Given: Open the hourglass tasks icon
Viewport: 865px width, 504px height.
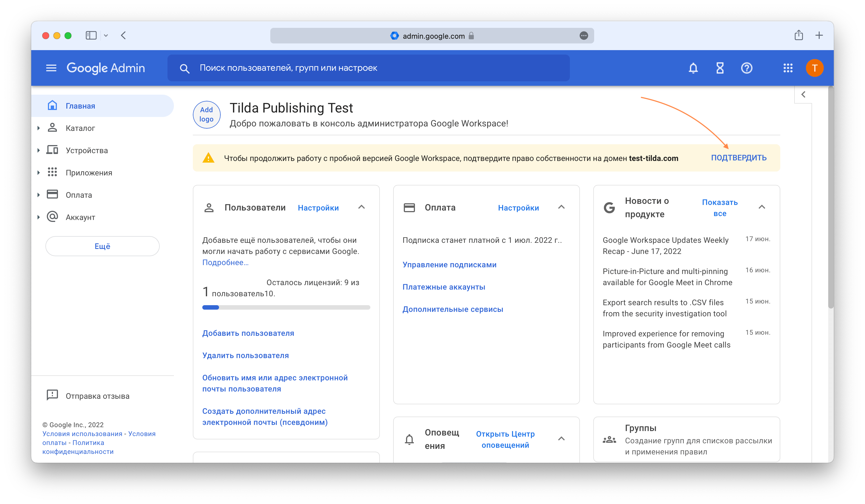Looking at the screenshot, I should click(720, 68).
